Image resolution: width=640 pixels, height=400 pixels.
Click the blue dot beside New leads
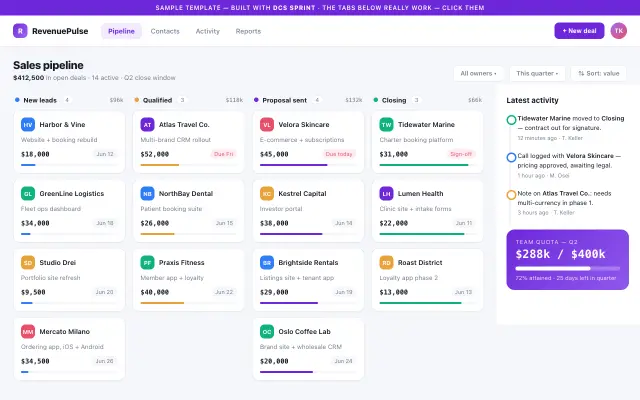pos(17,100)
